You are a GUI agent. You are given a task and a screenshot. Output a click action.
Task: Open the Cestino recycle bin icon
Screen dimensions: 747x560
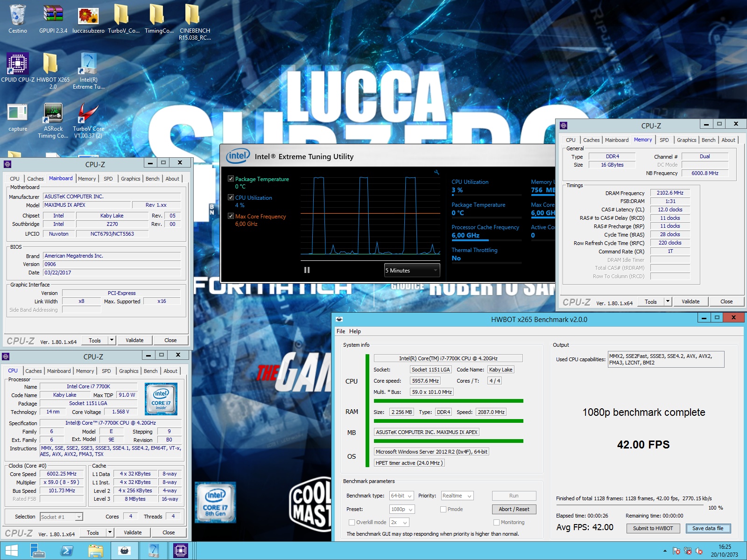tap(17, 19)
